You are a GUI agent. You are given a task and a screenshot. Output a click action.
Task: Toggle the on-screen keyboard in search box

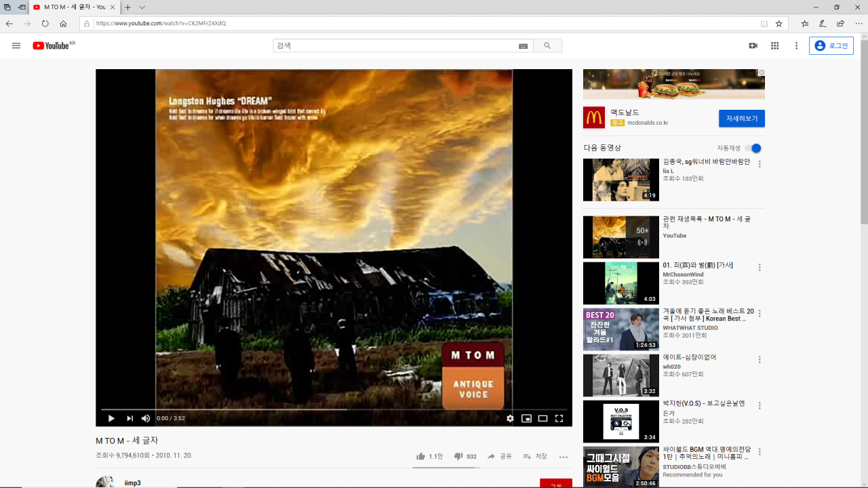(523, 46)
